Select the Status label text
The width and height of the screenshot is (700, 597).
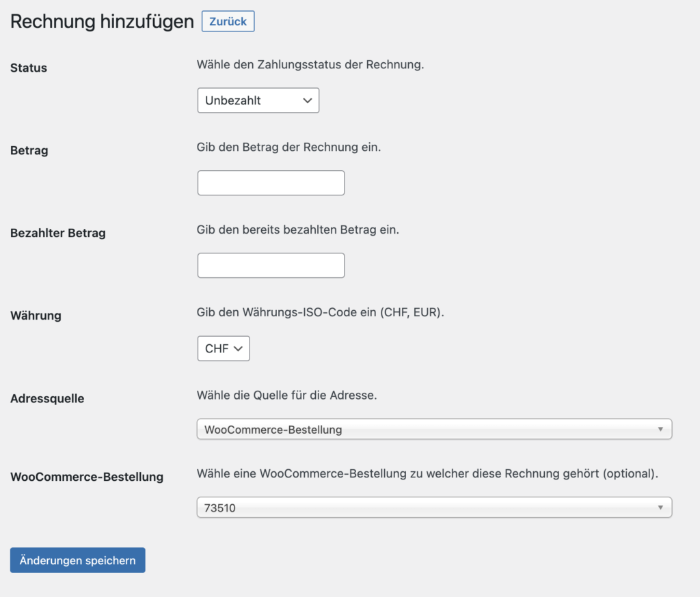tap(28, 68)
